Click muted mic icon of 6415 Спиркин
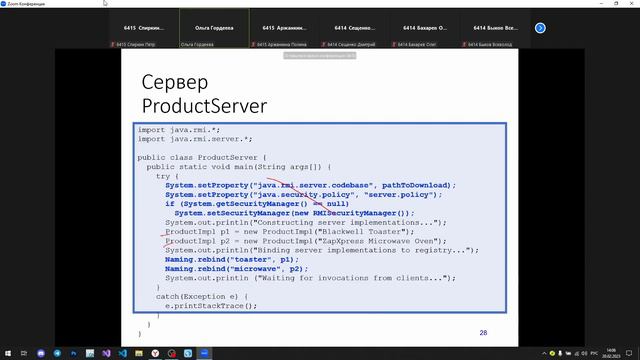This screenshot has width=640, height=360. click(x=113, y=44)
